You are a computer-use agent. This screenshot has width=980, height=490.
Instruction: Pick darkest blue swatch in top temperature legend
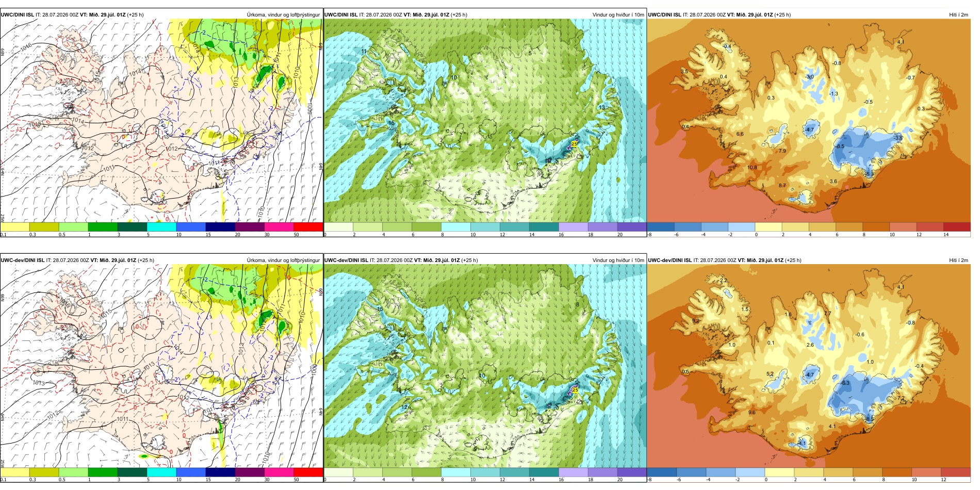(x=661, y=226)
